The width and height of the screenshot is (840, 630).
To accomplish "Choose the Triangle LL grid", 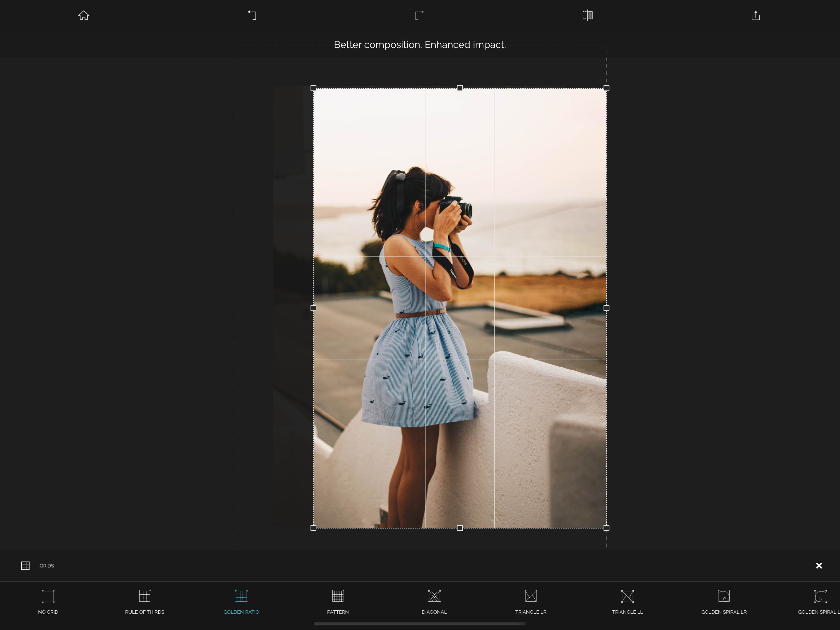I will [627, 602].
